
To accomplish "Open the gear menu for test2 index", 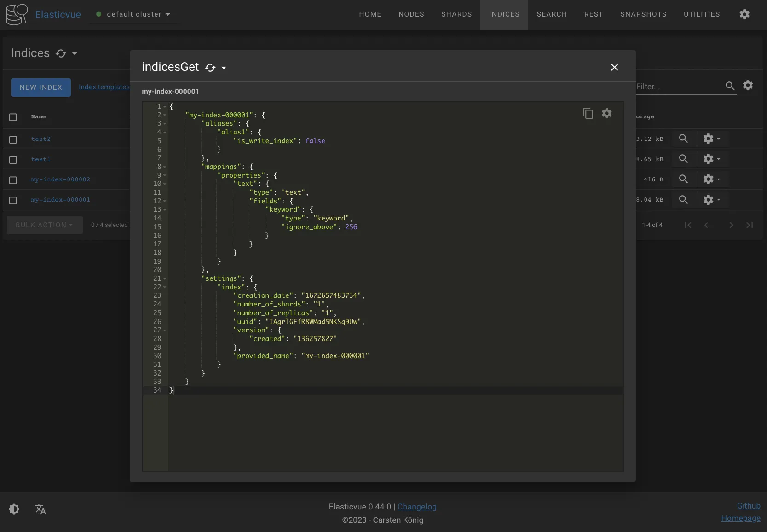I will click(x=711, y=139).
